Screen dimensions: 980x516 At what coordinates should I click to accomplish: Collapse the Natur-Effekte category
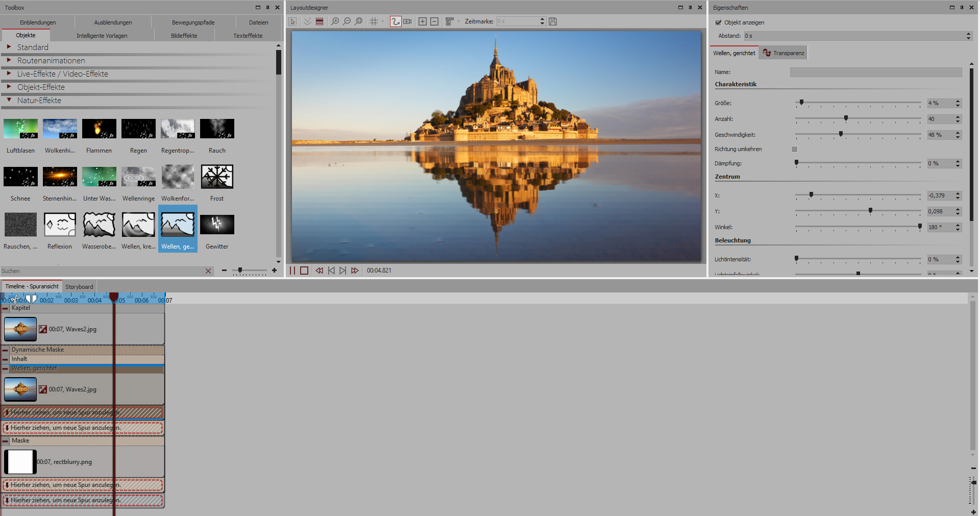(9, 100)
